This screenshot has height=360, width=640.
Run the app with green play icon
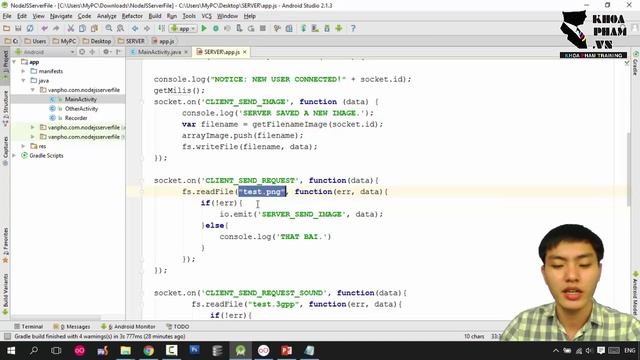(x=204, y=29)
